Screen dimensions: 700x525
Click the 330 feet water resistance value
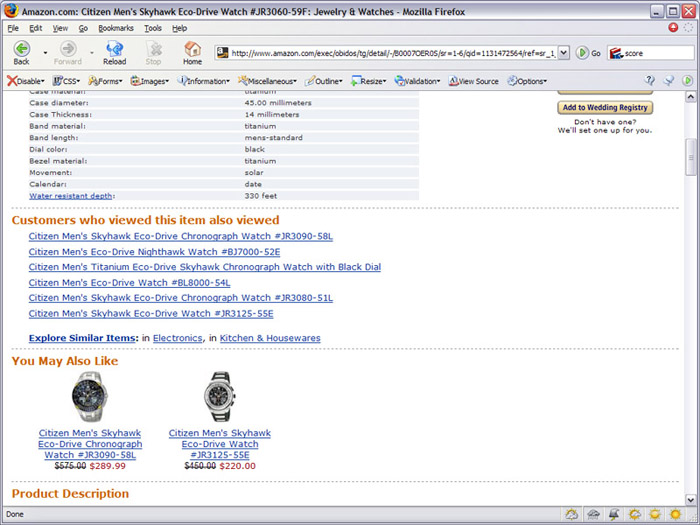[x=261, y=196]
